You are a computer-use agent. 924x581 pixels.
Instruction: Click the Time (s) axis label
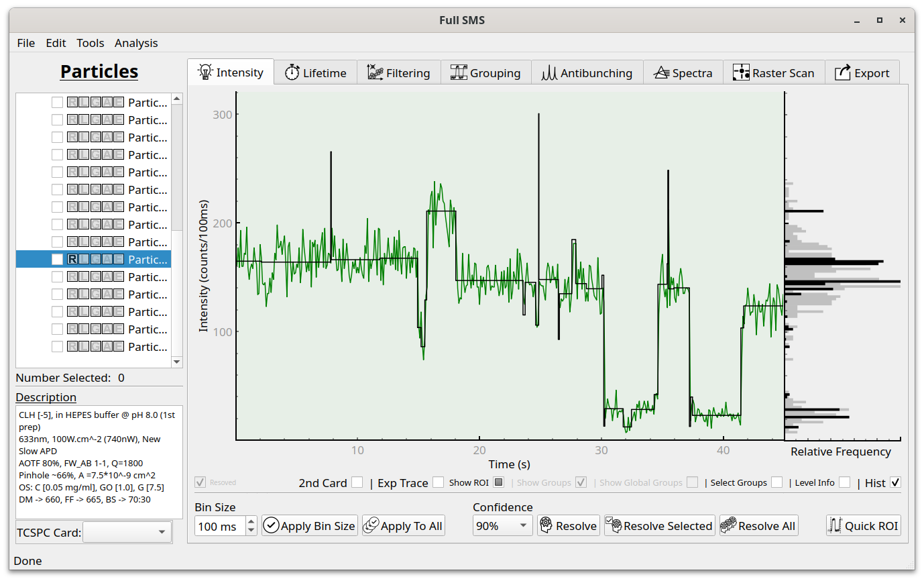[510, 464]
